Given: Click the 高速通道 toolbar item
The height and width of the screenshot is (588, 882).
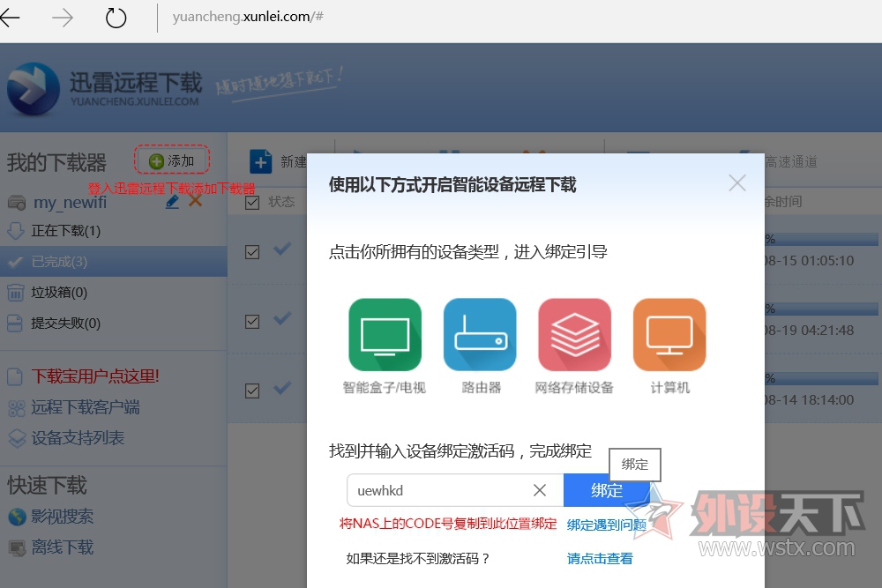Looking at the screenshot, I should tap(790, 162).
